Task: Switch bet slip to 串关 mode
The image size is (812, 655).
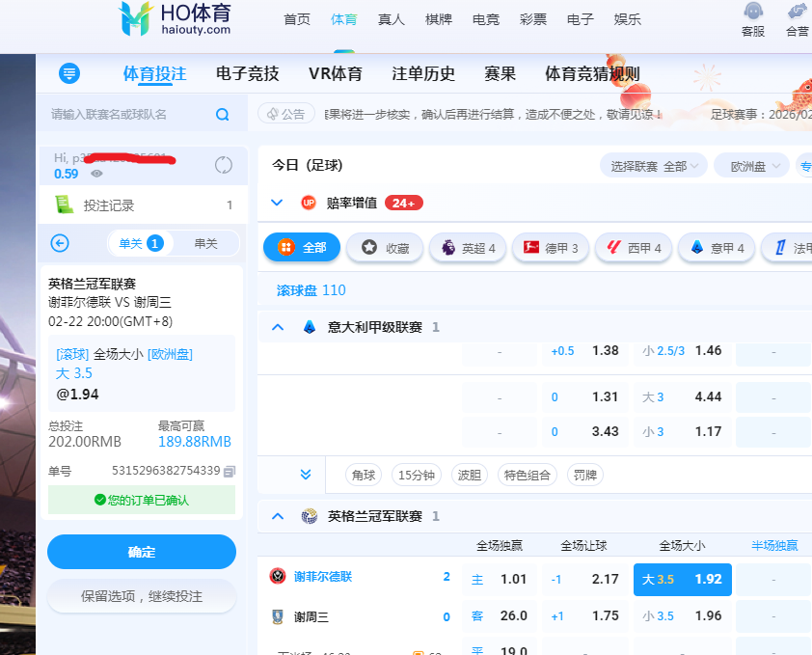Action: click(205, 243)
